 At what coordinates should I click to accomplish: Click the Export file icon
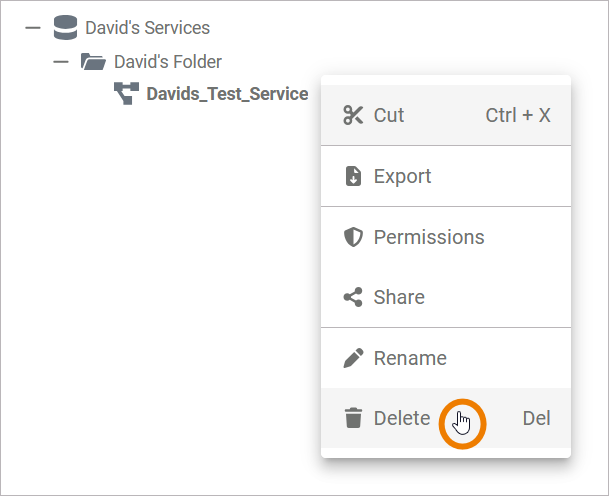pos(352,176)
